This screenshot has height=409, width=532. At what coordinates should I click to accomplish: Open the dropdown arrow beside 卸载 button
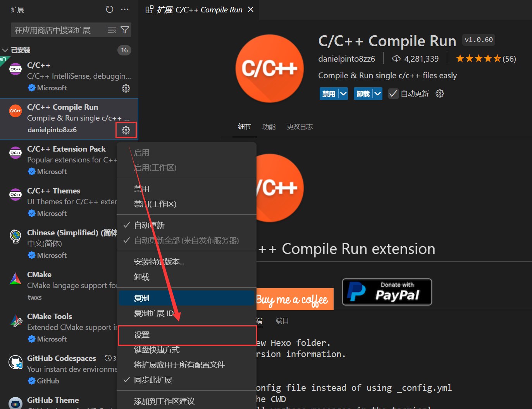coord(378,93)
